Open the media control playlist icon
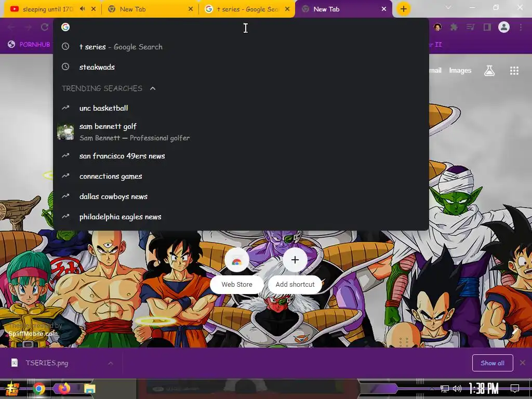 [x=470, y=27]
